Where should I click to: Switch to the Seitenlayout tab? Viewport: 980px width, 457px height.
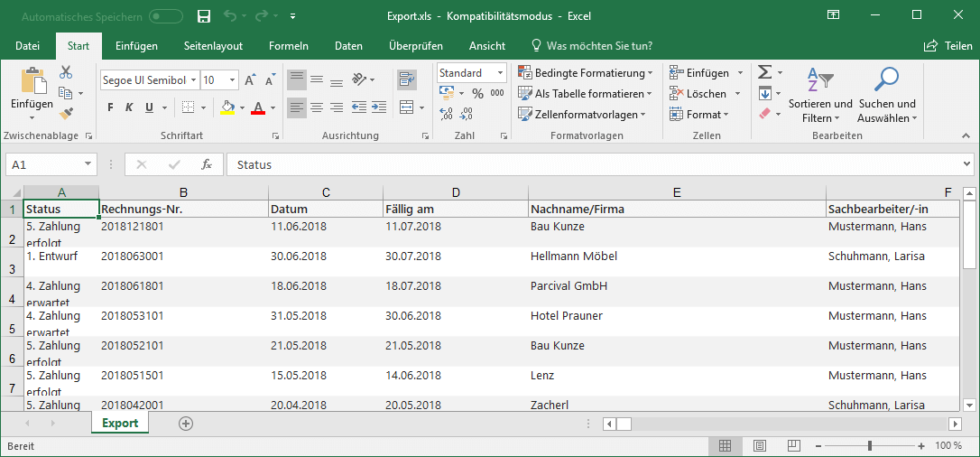pyautogui.click(x=213, y=46)
